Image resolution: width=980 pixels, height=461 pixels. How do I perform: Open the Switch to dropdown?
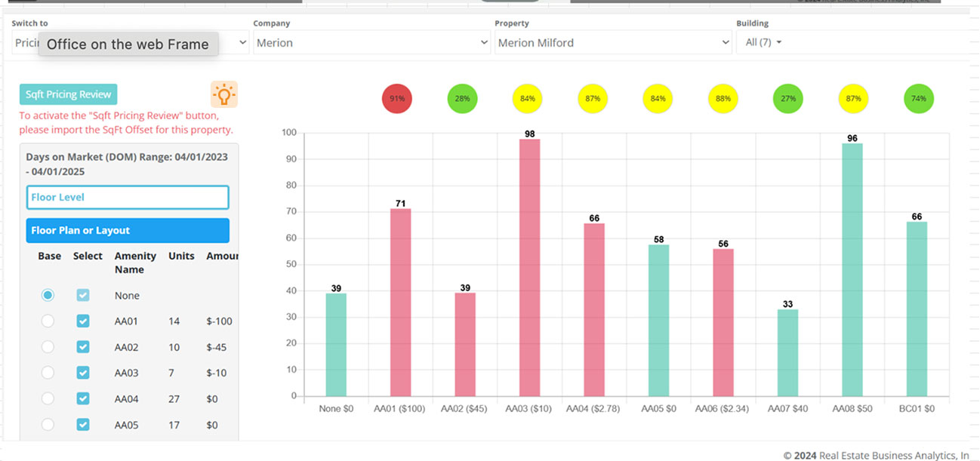tap(130, 43)
